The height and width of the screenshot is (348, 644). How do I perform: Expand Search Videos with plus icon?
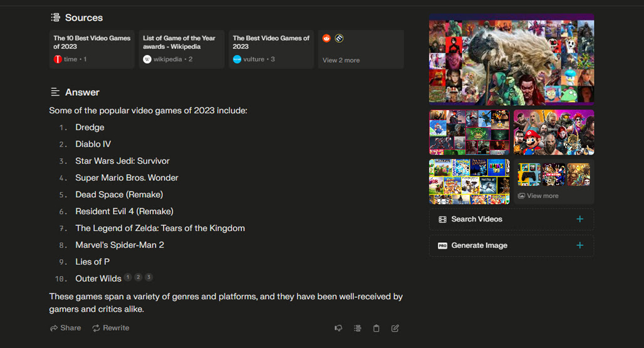(x=579, y=219)
